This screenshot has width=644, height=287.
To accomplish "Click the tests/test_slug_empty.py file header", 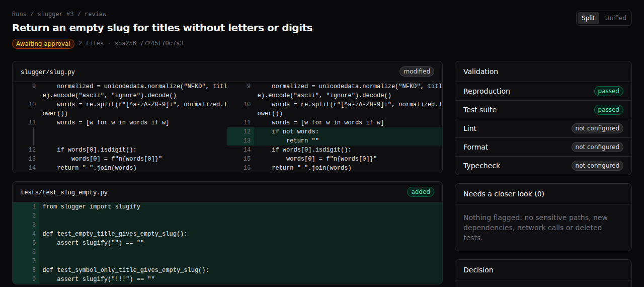I will 227,192.
